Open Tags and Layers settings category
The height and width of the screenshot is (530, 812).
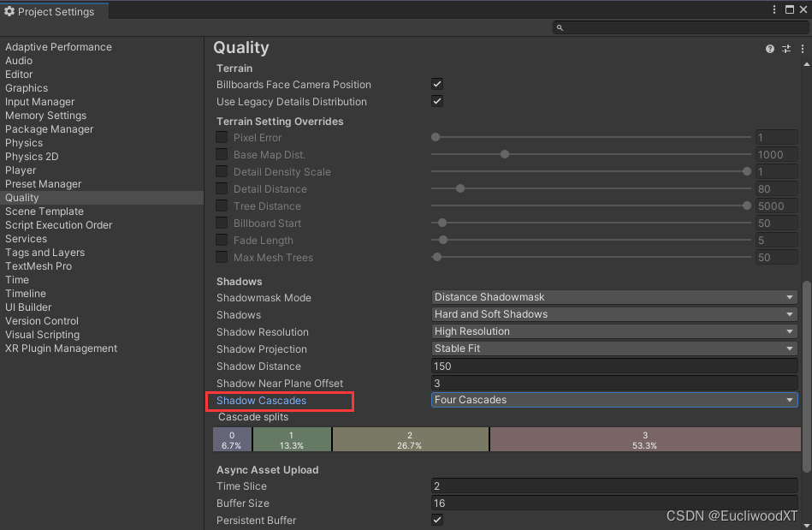pos(44,253)
